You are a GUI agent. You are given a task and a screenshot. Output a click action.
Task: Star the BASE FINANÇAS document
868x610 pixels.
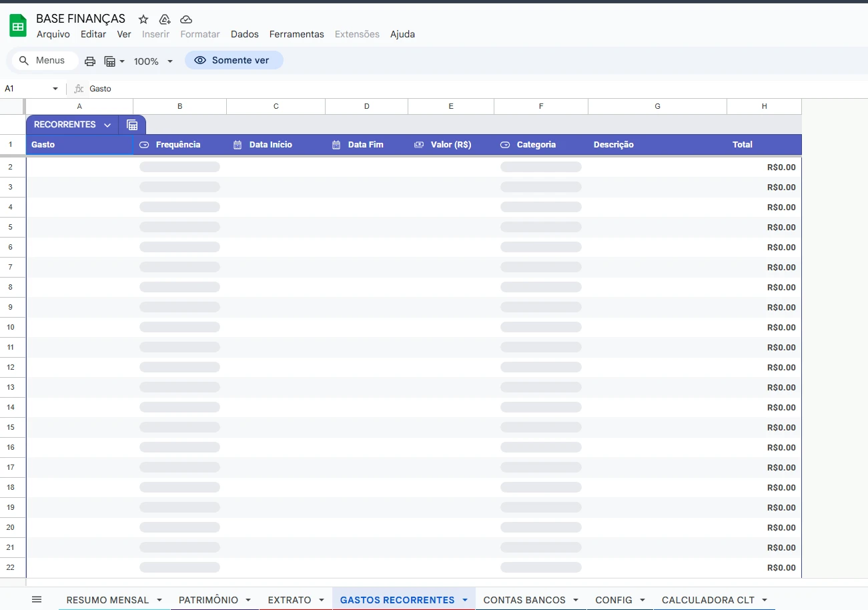143,19
